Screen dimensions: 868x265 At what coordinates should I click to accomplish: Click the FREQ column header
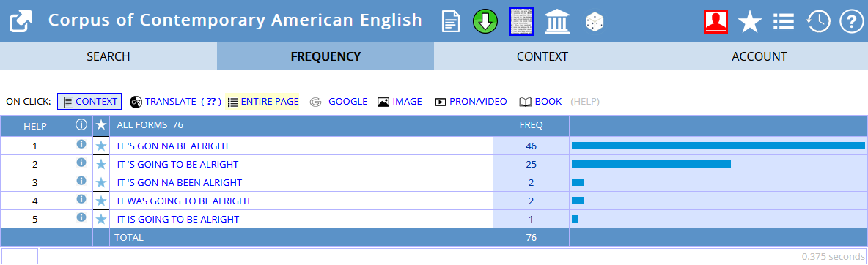coord(531,125)
